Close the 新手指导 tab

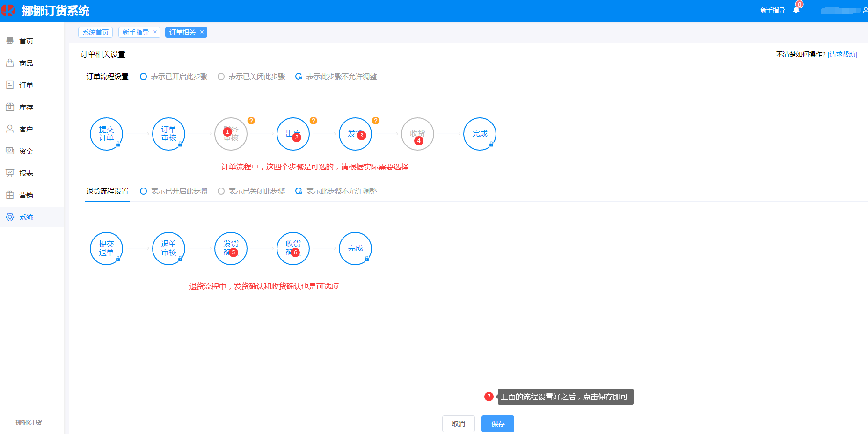coord(155,32)
